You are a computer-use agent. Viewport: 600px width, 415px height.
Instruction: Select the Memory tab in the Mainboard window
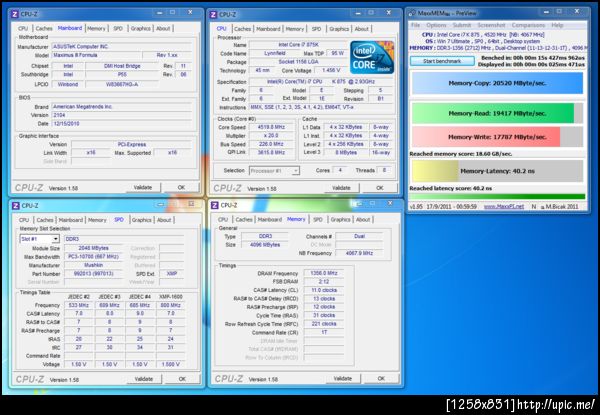(x=96, y=29)
